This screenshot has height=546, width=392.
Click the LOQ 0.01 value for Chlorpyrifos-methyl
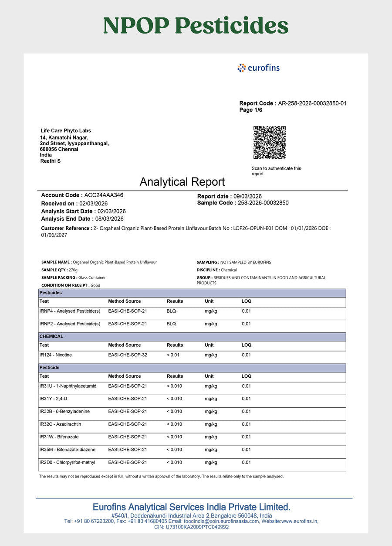(247, 462)
